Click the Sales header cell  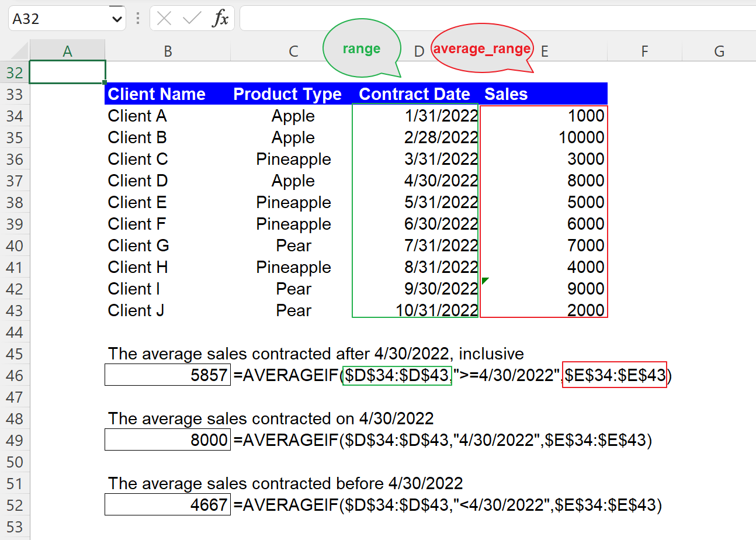544,94
